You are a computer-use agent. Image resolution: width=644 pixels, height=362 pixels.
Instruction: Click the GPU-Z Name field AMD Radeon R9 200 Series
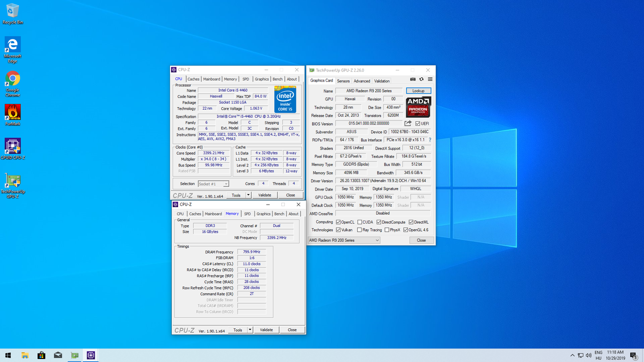click(369, 91)
